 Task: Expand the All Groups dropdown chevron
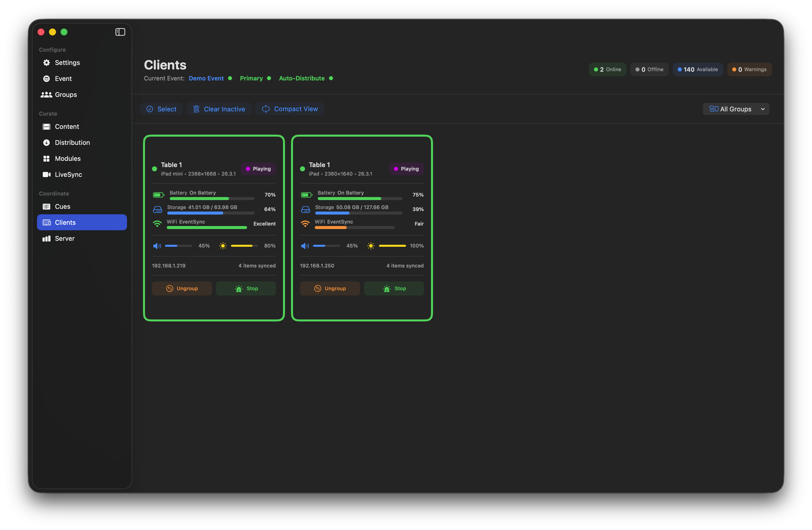click(763, 109)
